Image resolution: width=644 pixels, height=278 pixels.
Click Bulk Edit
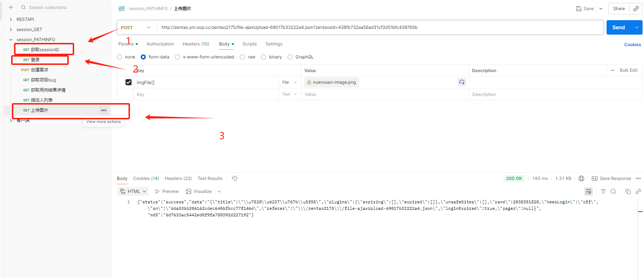coord(629,70)
